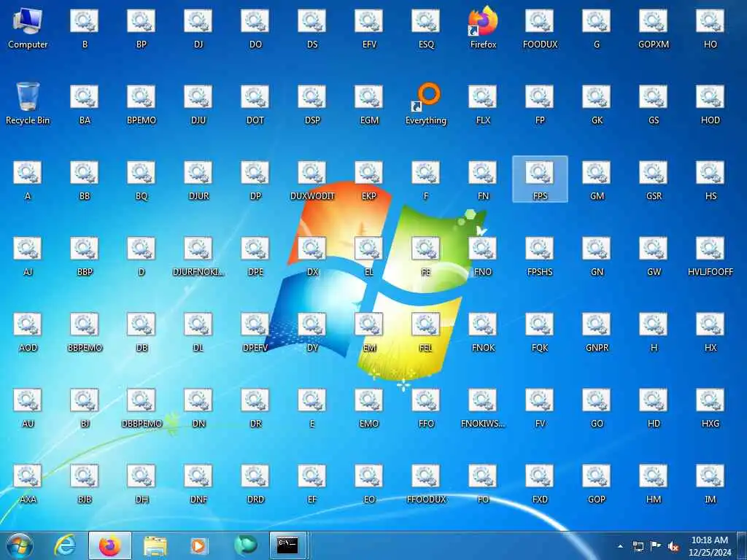The height and width of the screenshot is (560, 747).
Task: Select the ESQ file icon
Action: [426, 28]
